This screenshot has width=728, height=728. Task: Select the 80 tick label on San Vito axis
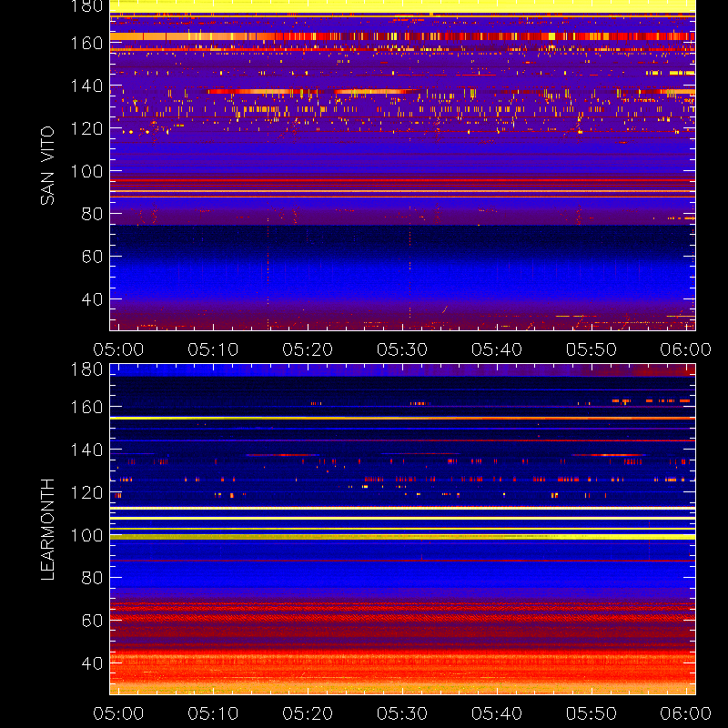pos(92,214)
